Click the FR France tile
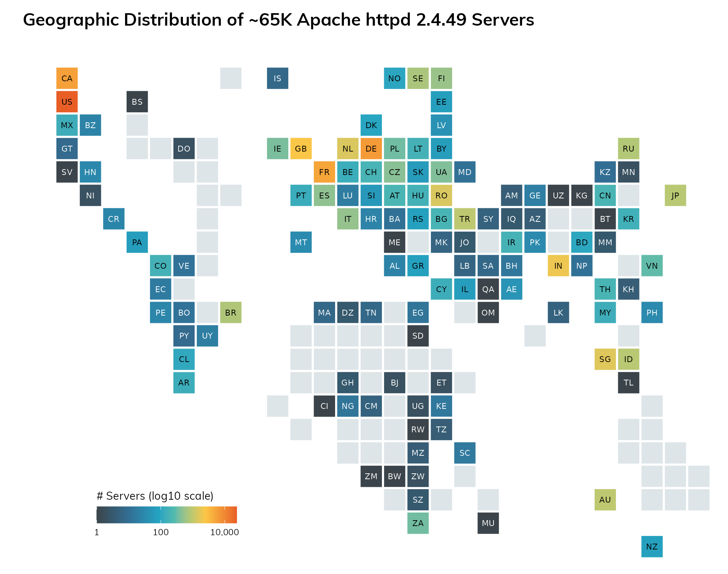This screenshot has width=728, height=574. (x=324, y=172)
